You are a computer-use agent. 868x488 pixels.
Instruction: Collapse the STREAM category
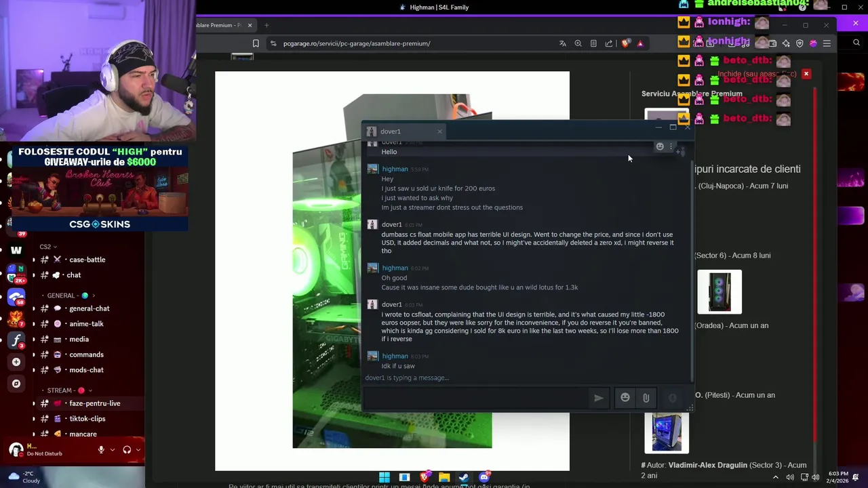[x=70, y=390]
